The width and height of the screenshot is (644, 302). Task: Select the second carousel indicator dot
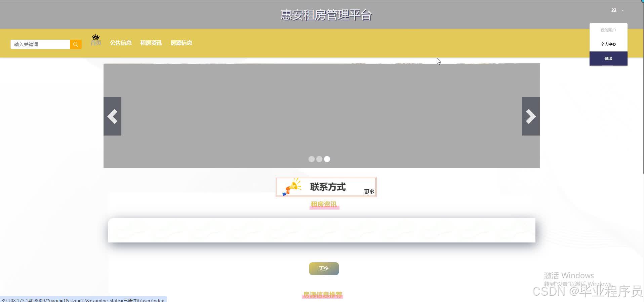[319, 159]
